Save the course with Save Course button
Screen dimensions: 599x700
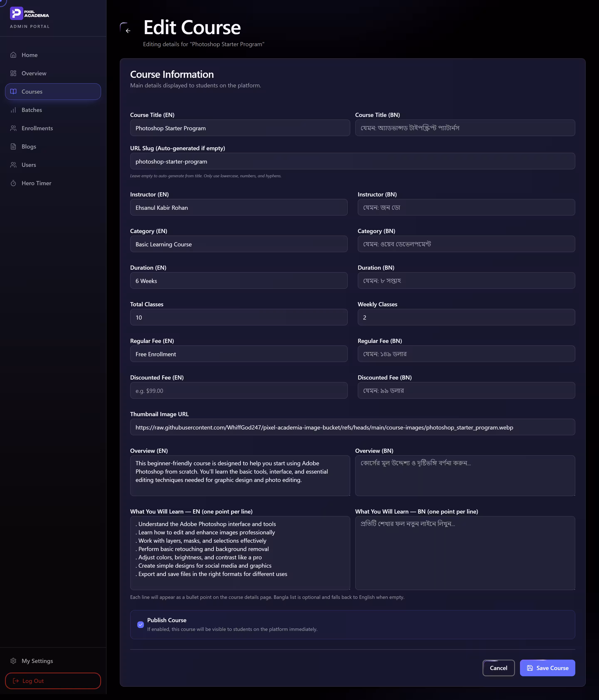[547, 668]
